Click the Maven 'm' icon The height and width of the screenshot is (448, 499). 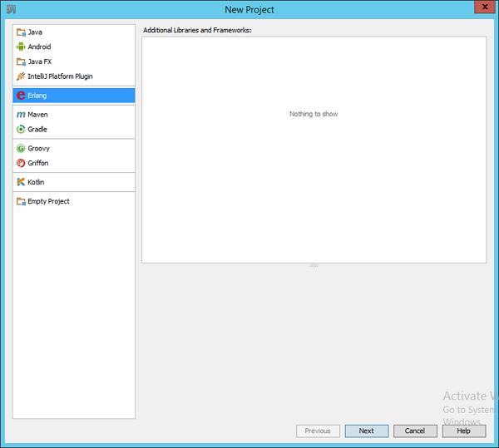click(21, 115)
